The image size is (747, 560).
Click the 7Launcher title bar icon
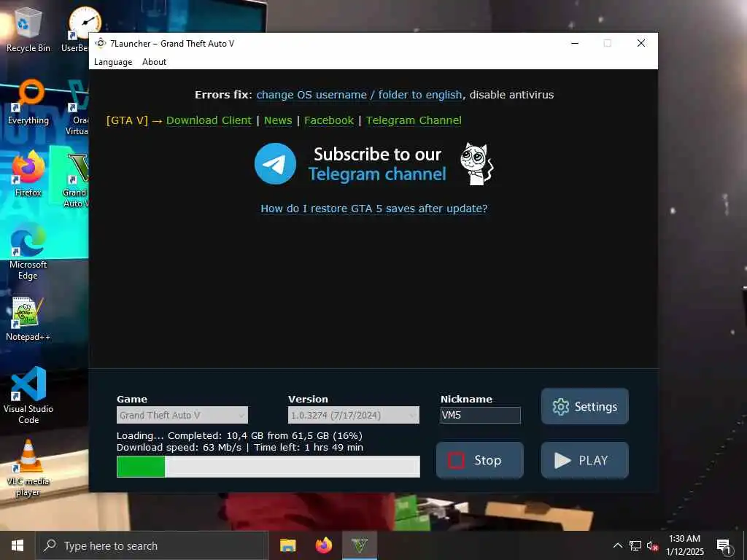(x=101, y=43)
